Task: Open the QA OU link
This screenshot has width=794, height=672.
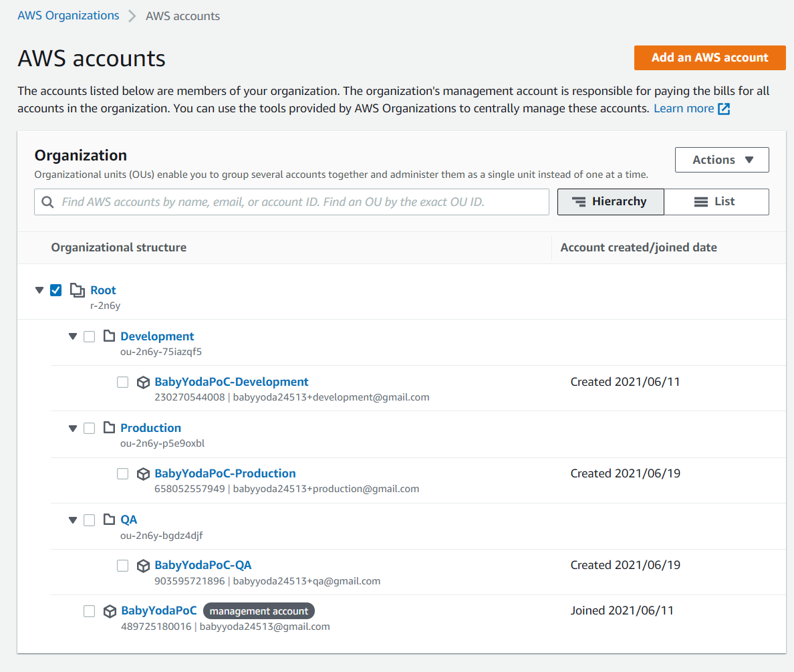Action: [x=128, y=520]
